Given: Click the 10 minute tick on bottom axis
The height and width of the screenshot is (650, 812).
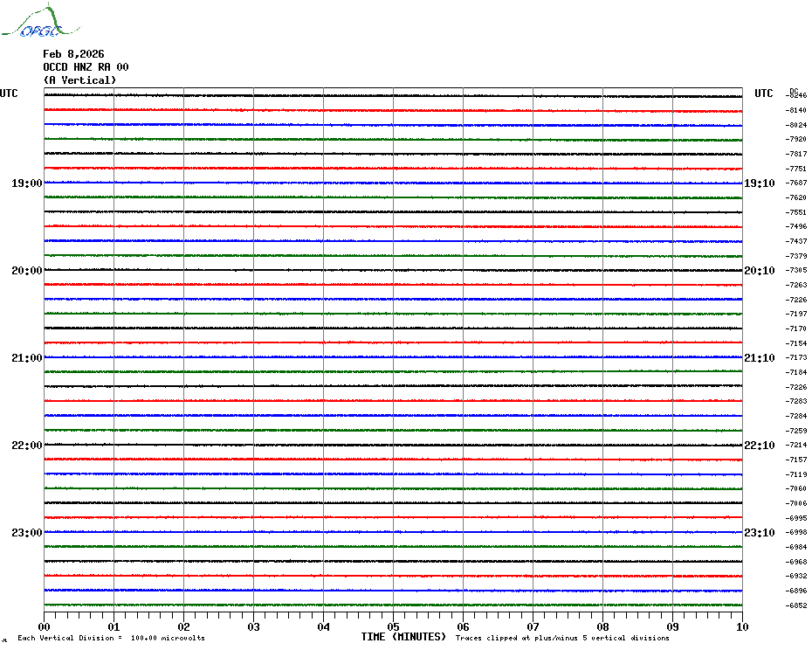Looking at the screenshot, I should tap(741, 626).
